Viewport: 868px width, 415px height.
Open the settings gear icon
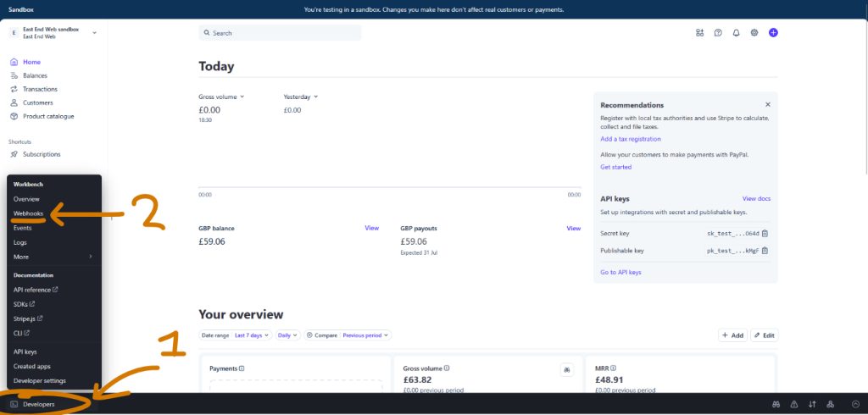[754, 33]
